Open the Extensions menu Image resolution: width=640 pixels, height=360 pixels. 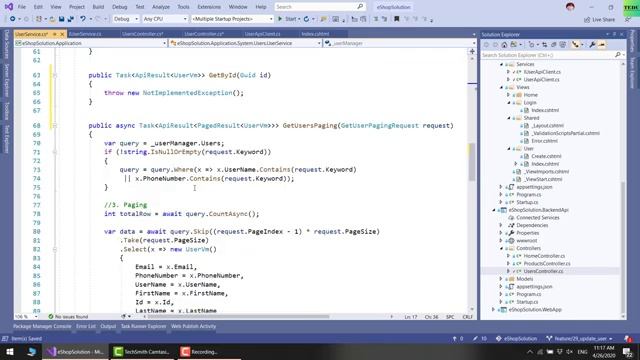click(x=209, y=7)
